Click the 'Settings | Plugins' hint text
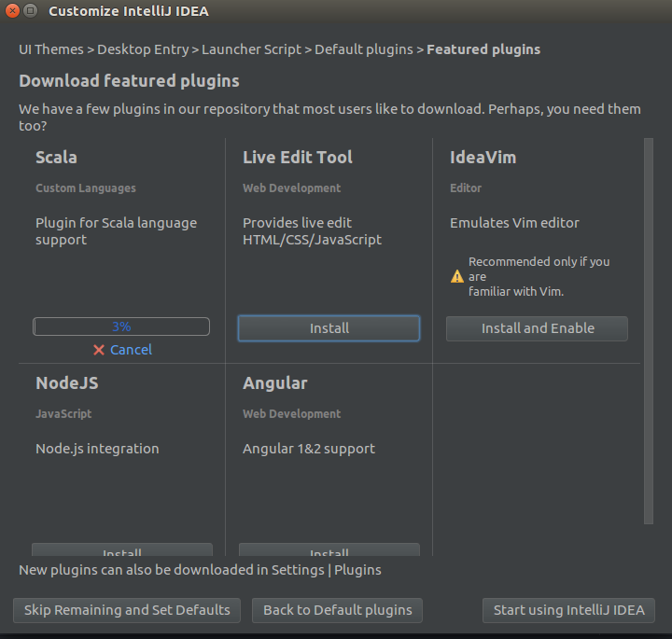 [326, 571]
